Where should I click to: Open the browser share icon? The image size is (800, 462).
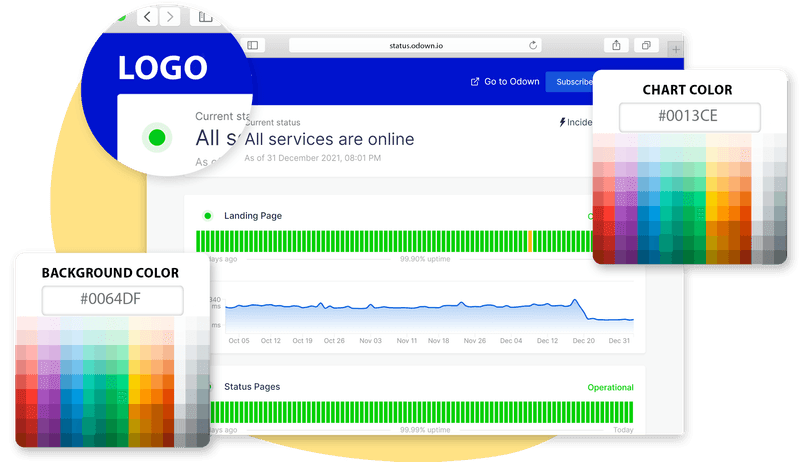pyautogui.click(x=616, y=45)
